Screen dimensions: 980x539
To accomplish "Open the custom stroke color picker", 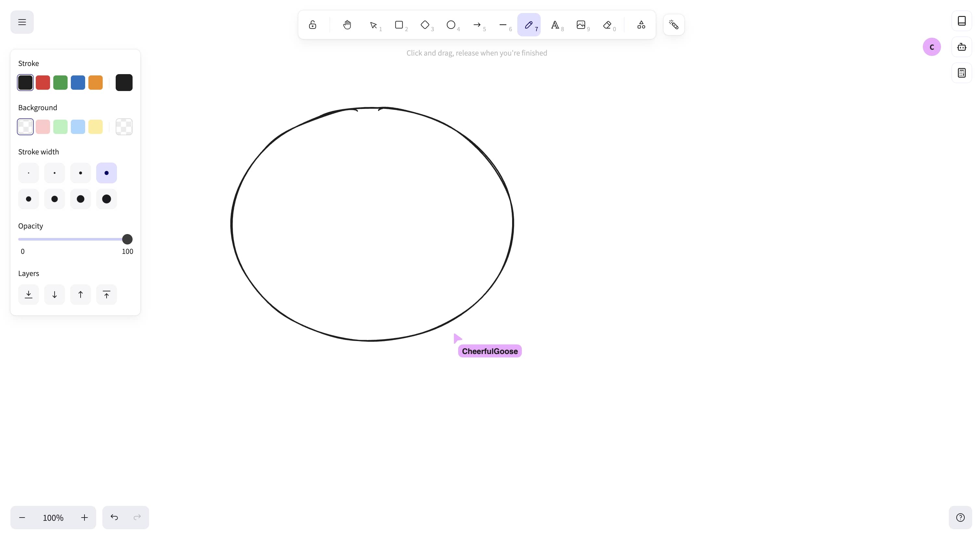I will pyautogui.click(x=124, y=83).
